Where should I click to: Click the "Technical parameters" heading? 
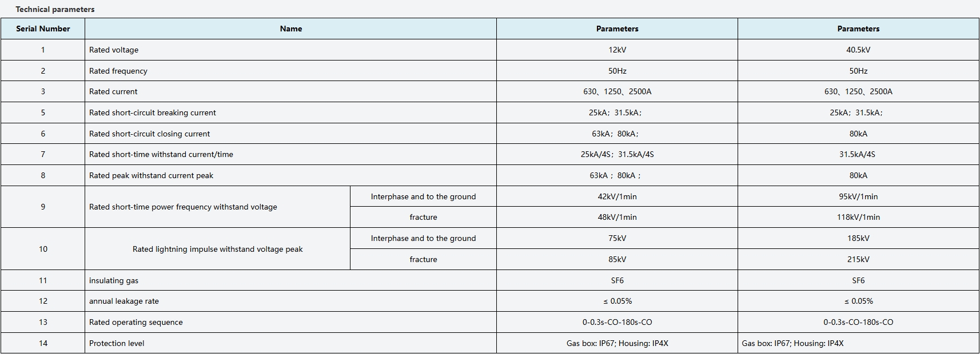coord(55,9)
